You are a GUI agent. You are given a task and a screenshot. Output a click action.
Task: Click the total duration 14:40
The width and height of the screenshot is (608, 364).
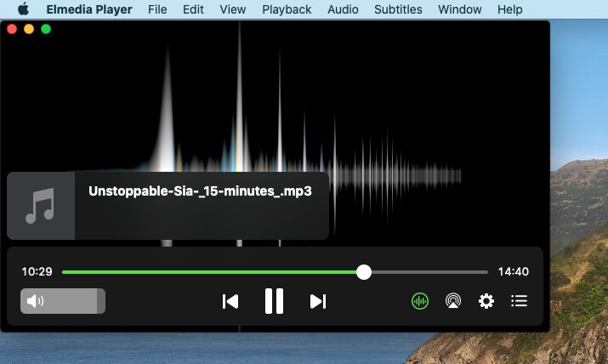pyautogui.click(x=514, y=271)
